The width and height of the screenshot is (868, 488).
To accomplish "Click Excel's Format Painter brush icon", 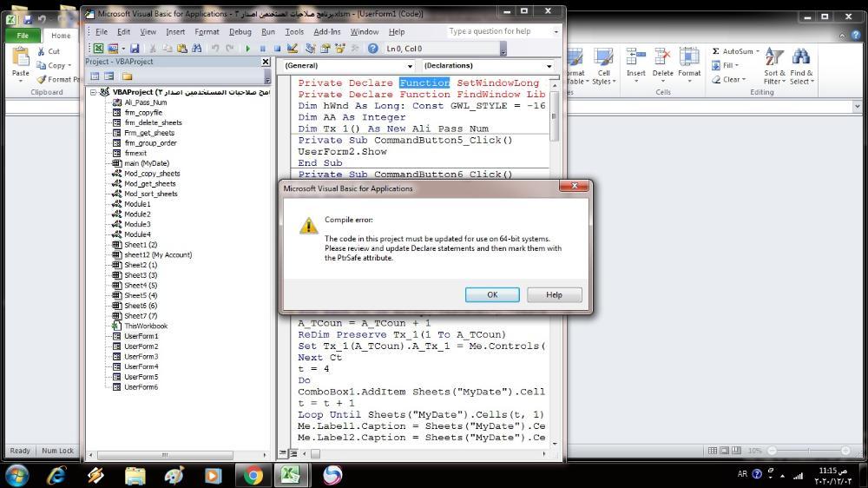I will coord(42,80).
